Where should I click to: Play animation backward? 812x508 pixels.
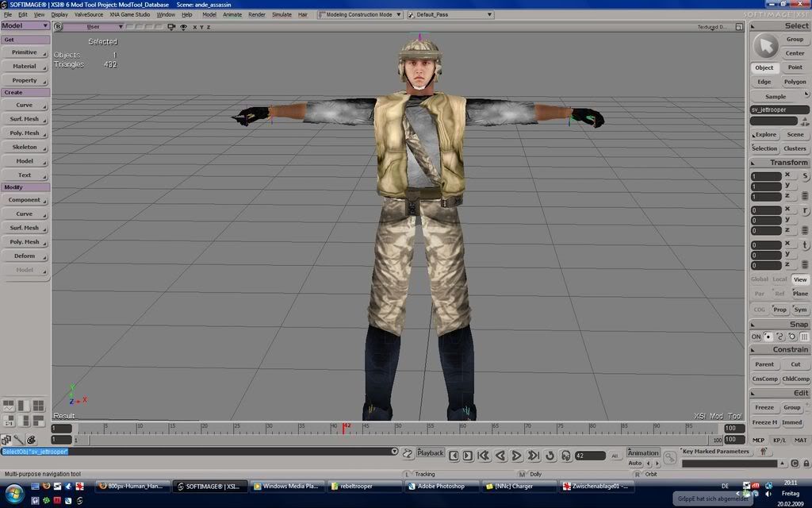pyautogui.click(x=500, y=456)
